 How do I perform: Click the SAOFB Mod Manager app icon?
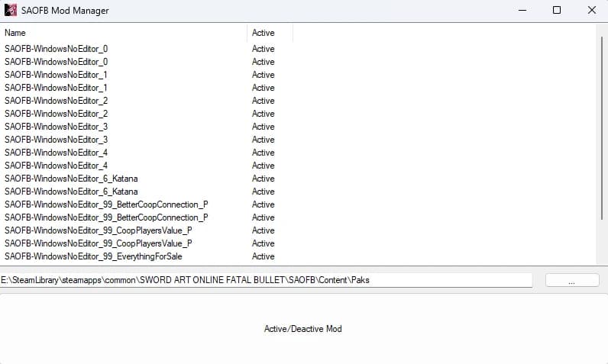[x=11, y=10]
